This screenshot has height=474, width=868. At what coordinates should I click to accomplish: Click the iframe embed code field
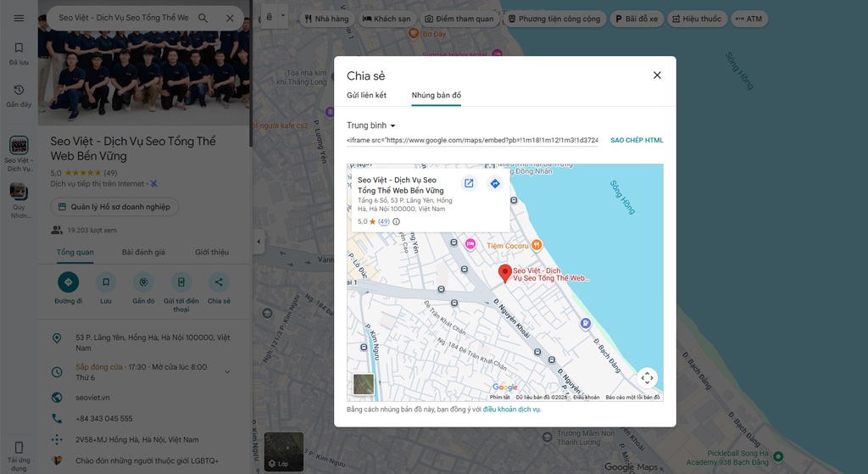click(x=472, y=141)
